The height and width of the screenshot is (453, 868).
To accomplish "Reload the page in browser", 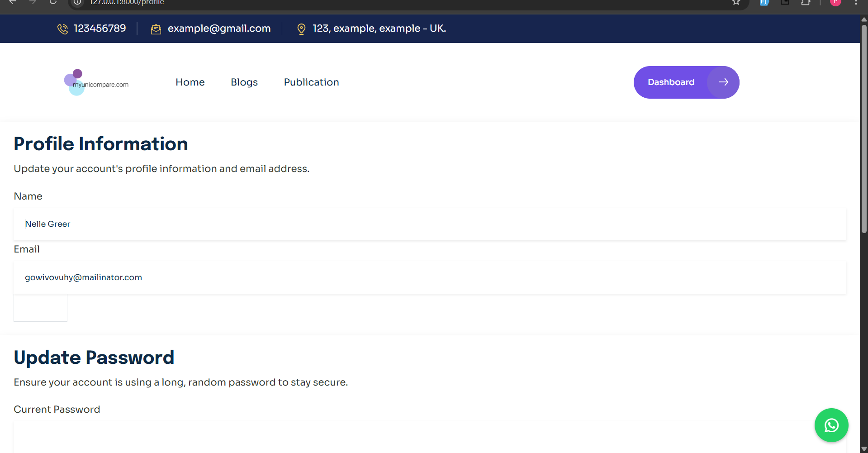I will [x=53, y=2].
